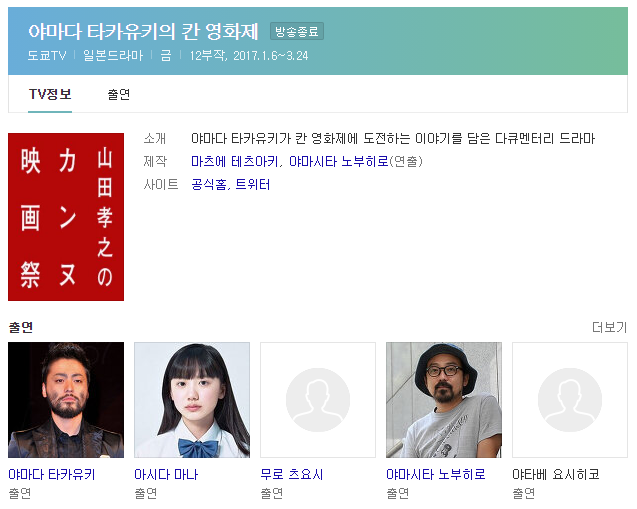Open 야마시타 노부히로 cast photo with hat

444,400
